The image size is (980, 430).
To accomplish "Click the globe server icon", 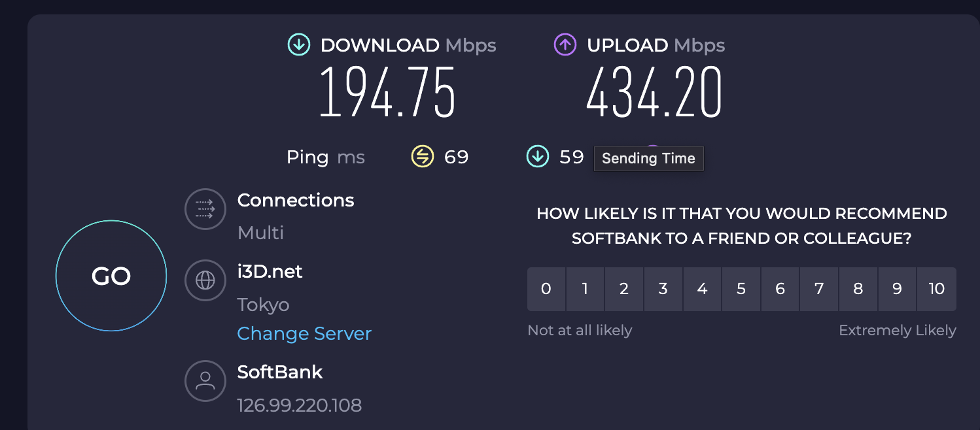I will pos(205,280).
